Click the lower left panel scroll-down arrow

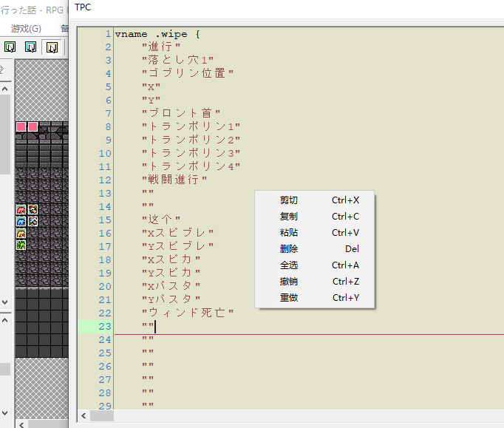click(5, 413)
